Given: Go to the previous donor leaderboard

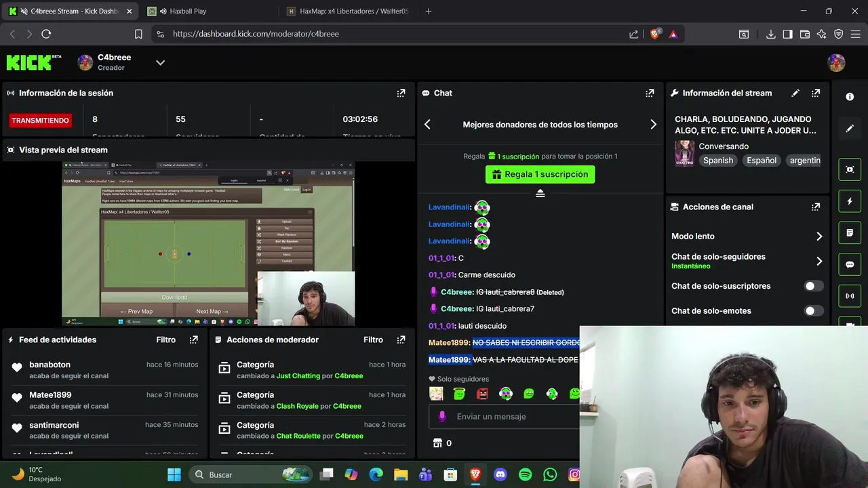Looking at the screenshot, I should click(427, 124).
